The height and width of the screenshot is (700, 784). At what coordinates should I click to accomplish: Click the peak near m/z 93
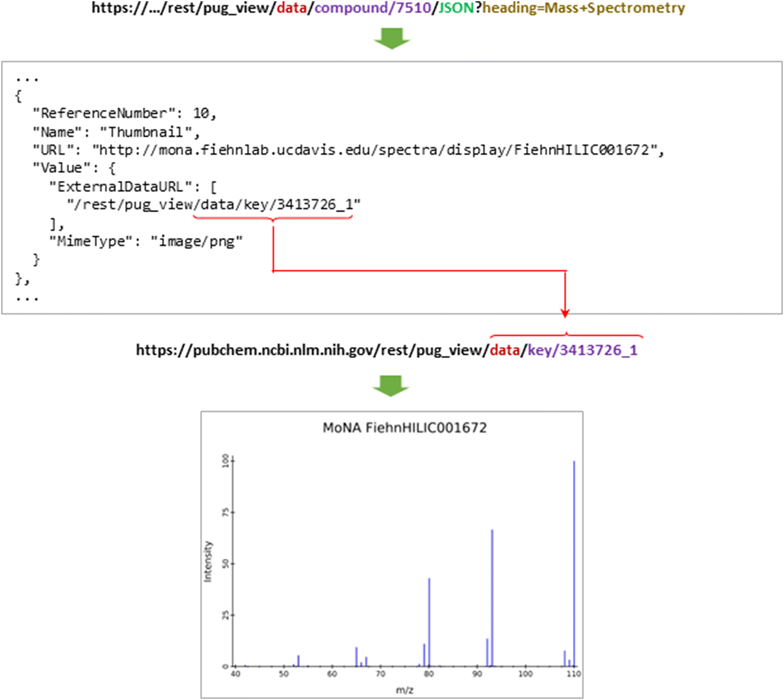tap(492, 598)
